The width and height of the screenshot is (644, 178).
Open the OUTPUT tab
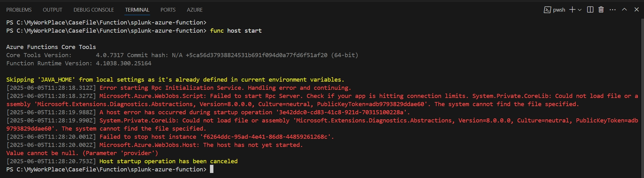click(52, 10)
